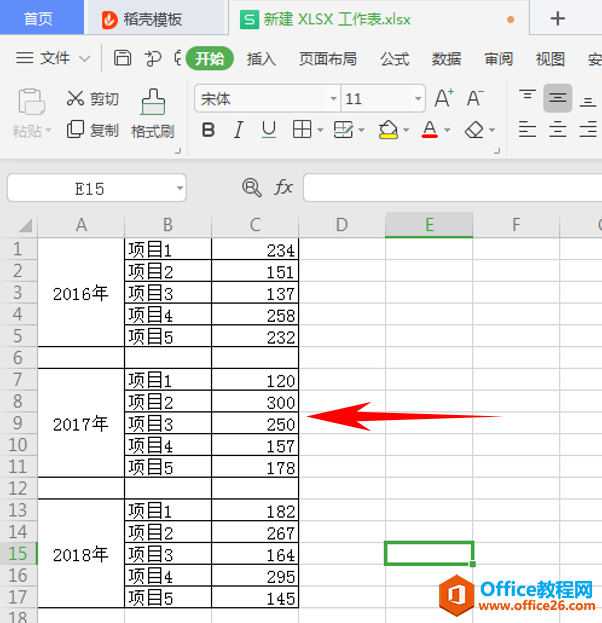
Task: Click the formula bar input field
Action: 452,188
